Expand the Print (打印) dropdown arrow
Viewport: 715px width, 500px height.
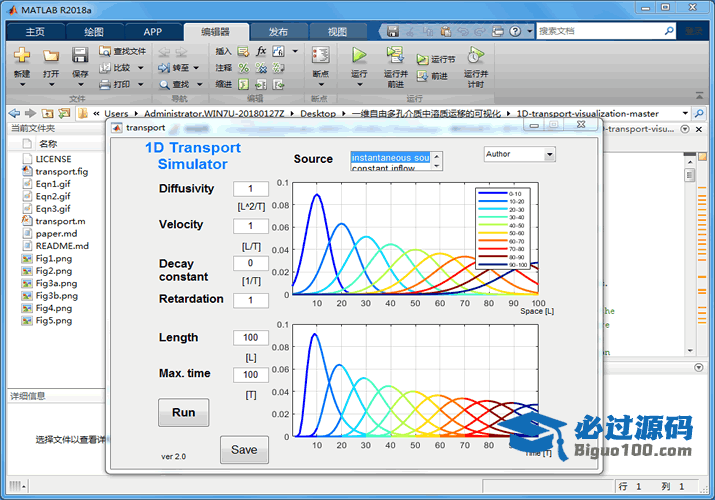[140, 85]
